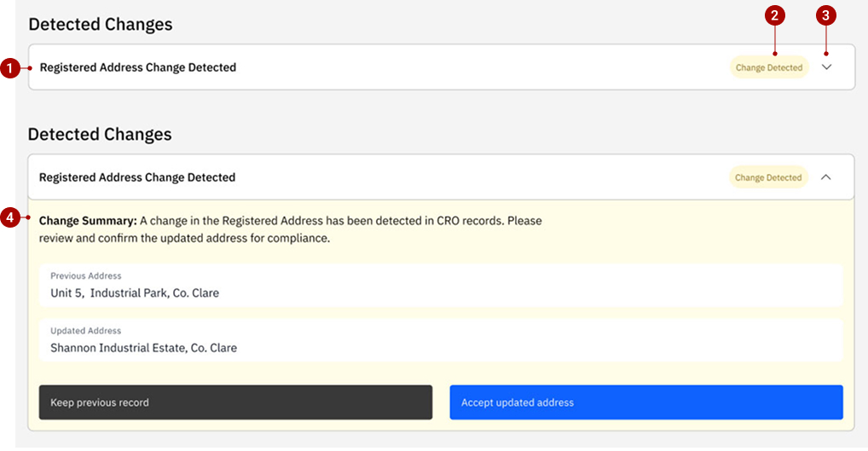
Task: Click the Change Summary bold label
Action: pyautogui.click(x=88, y=220)
